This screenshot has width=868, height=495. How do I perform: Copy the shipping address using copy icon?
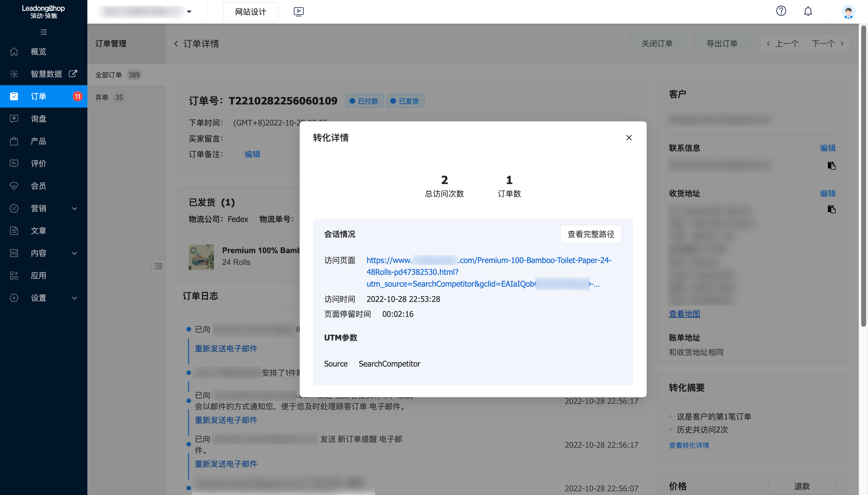click(831, 210)
